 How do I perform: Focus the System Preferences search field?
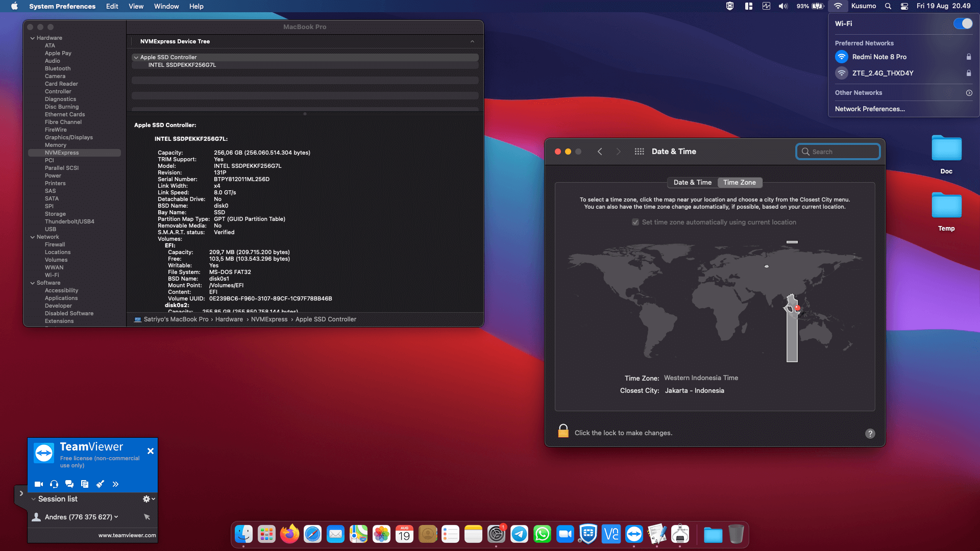click(838, 152)
